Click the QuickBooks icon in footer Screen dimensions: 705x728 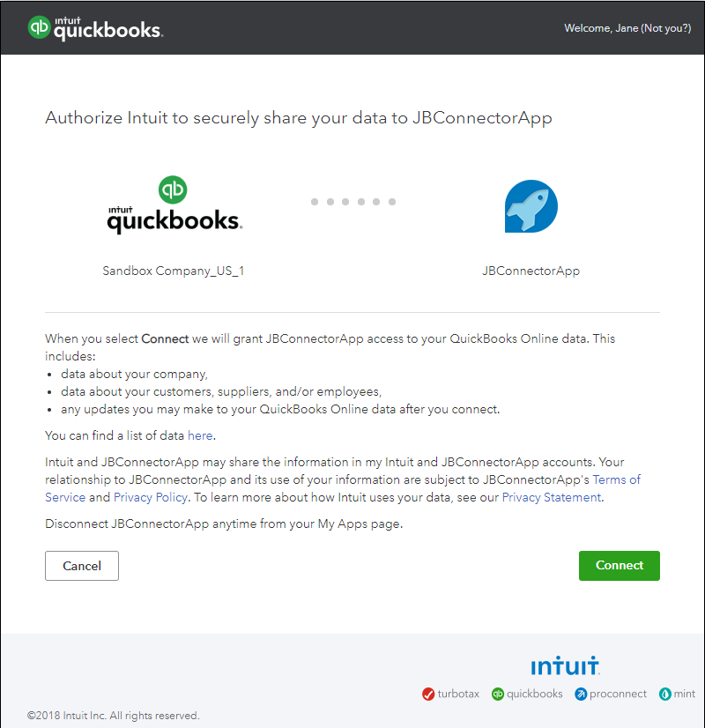498,694
